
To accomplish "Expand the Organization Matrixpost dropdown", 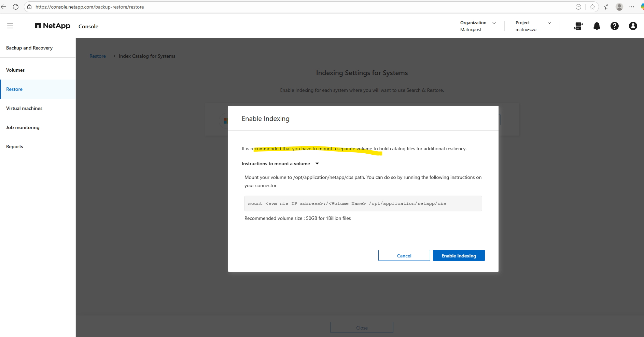I will point(478,26).
